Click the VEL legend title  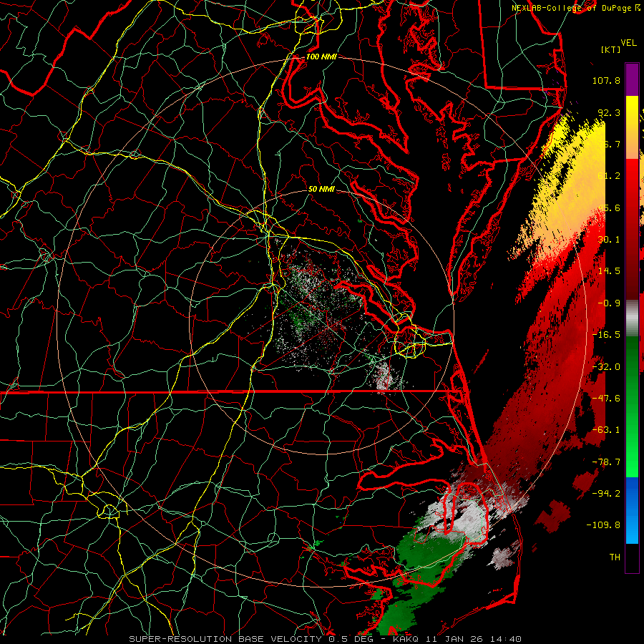pos(629,43)
